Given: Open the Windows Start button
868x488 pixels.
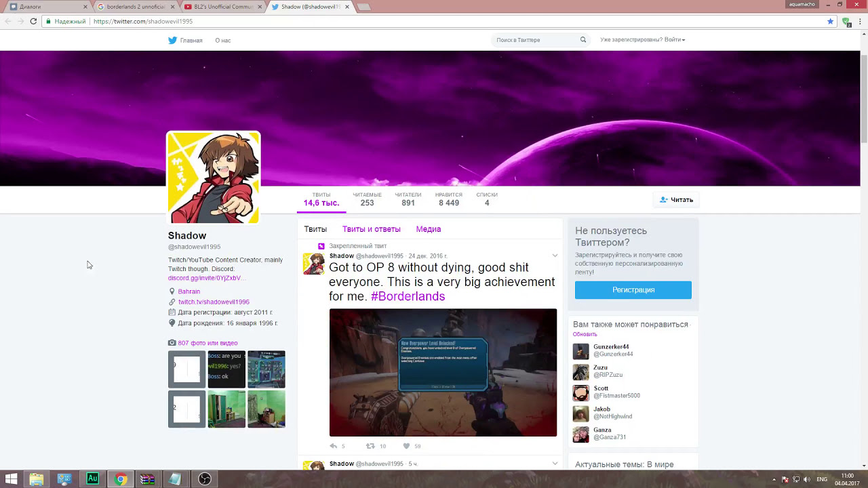Looking at the screenshot, I should [11, 479].
